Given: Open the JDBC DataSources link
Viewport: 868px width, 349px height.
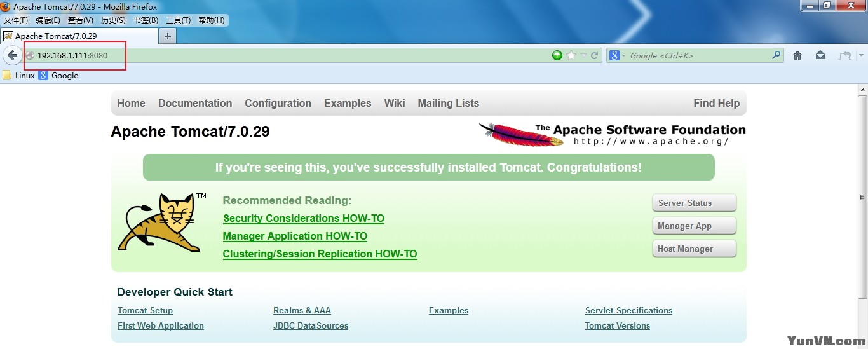Looking at the screenshot, I should click(311, 325).
